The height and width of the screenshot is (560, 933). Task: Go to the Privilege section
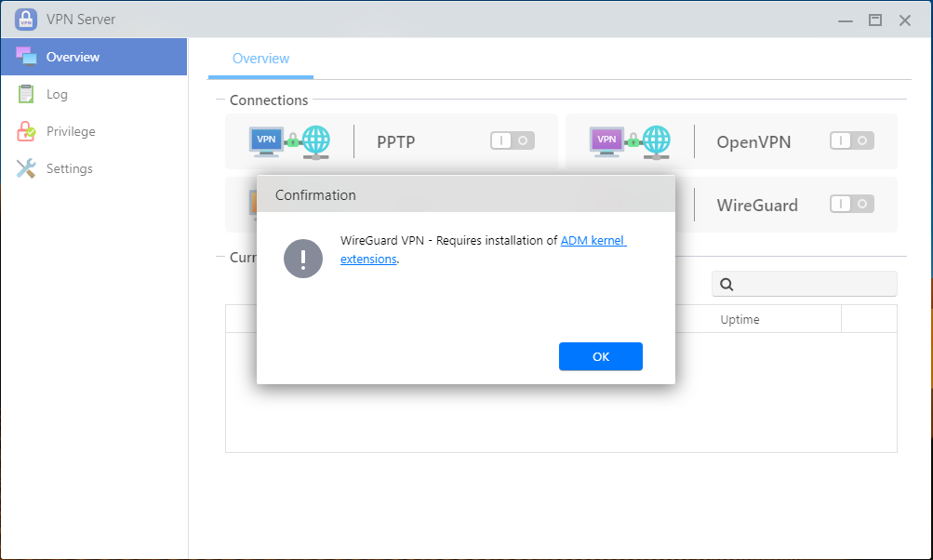[94, 131]
